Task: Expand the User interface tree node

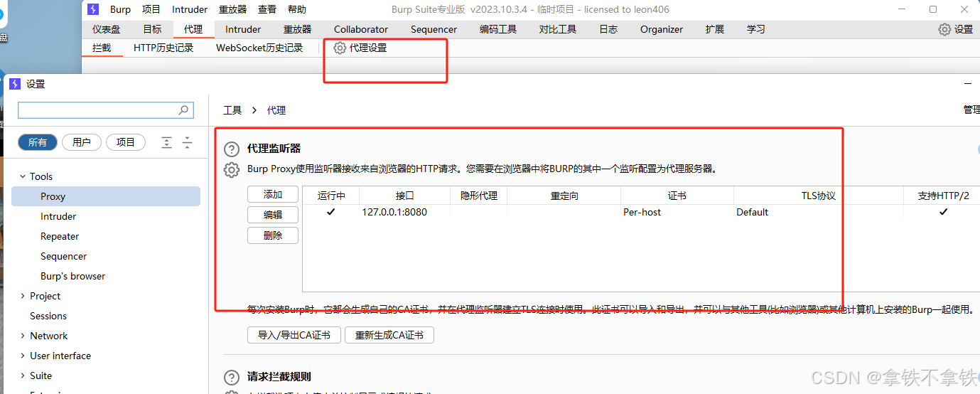Action: coord(23,356)
